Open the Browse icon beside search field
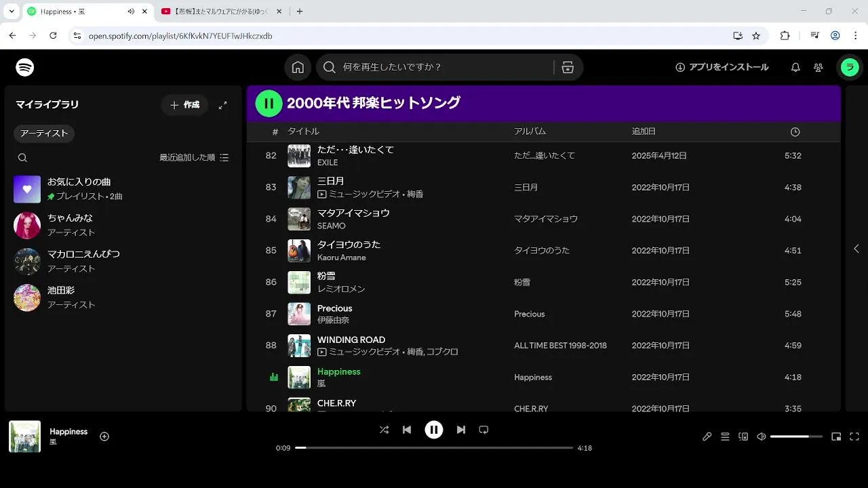Screen dimensions: 868x488 [x=568, y=67]
